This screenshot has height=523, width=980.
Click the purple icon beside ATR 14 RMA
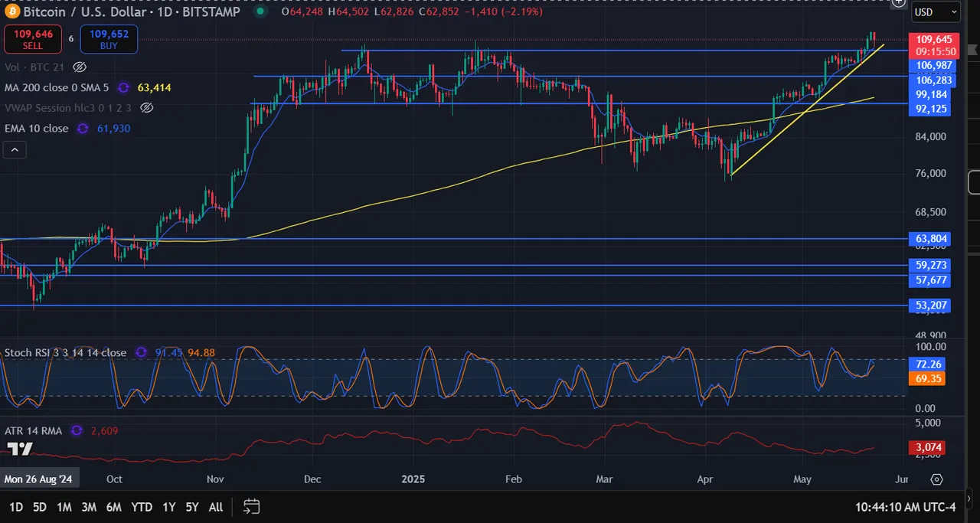(x=77, y=431)
